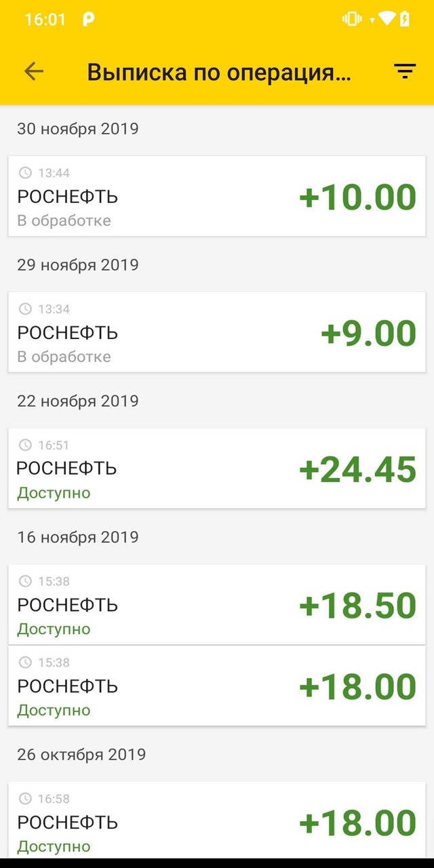Click the clock icon on the 15:38 entry

pos(26,581)
